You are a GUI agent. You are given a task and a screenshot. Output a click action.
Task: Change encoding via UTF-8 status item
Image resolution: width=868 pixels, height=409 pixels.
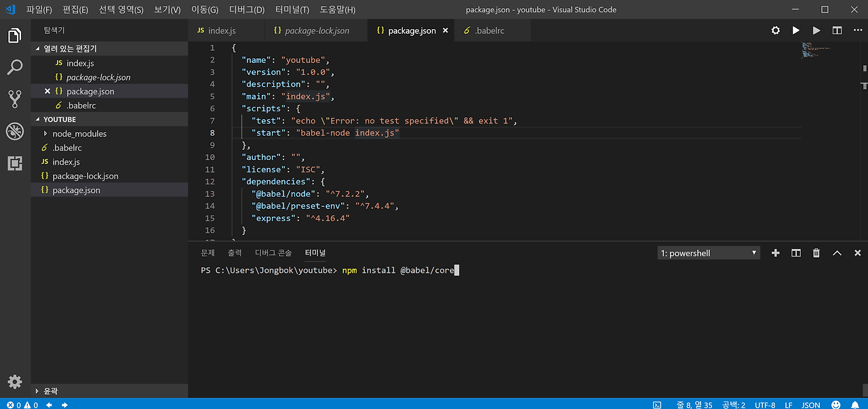765,405
